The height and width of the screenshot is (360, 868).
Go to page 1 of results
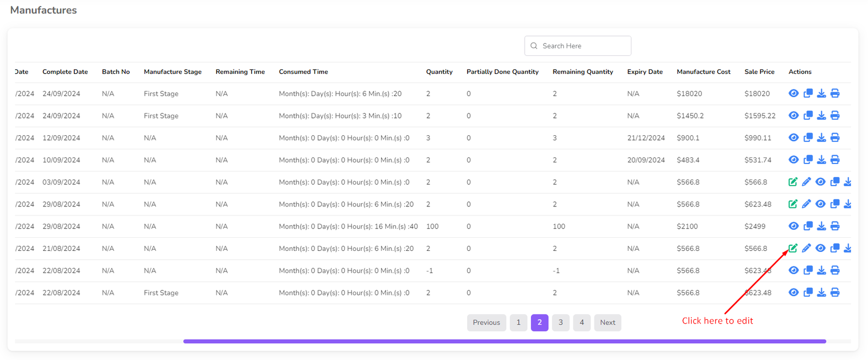pyautogui.click(x=518, y=323)
